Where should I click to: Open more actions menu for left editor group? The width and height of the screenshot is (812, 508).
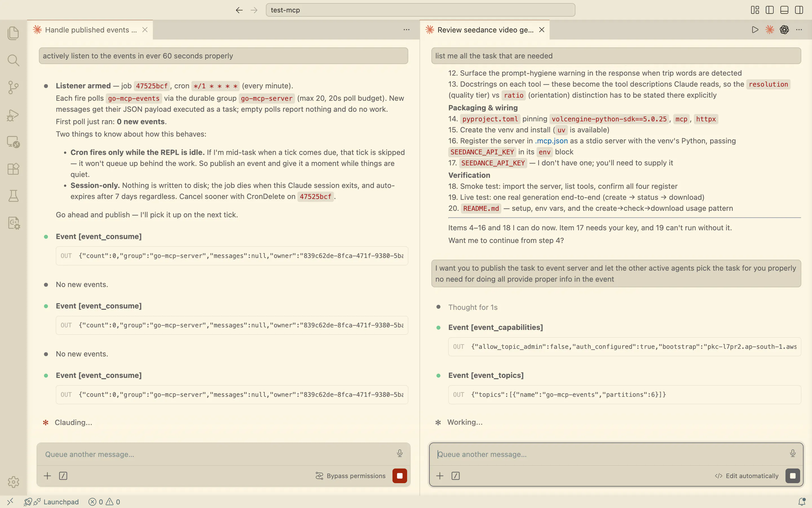[406, 30]
